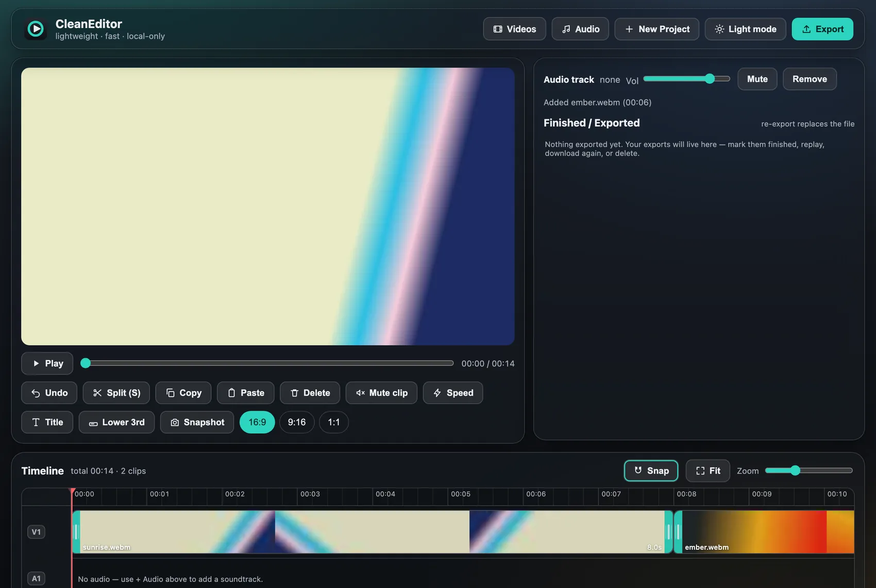The width and height of the screenshot is (876, 588).
Task: Open the Speed control
Action: point(453,393)
